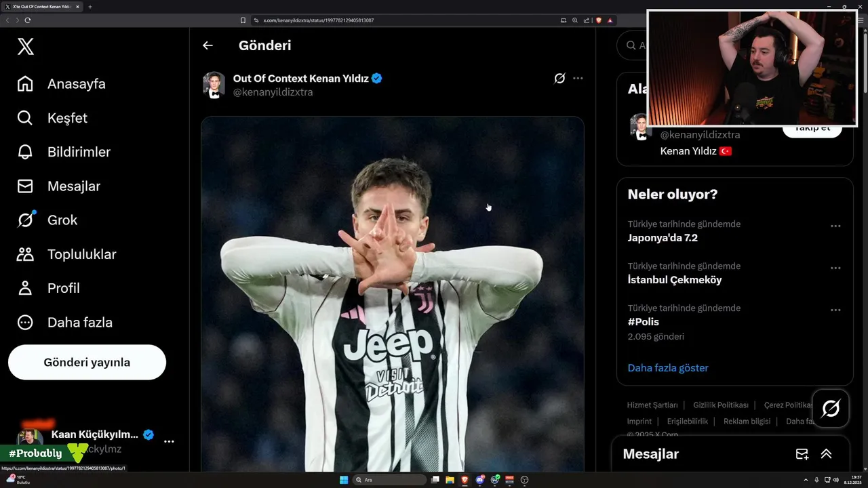Click the bookmark icon in address bar

coord(243,20)
